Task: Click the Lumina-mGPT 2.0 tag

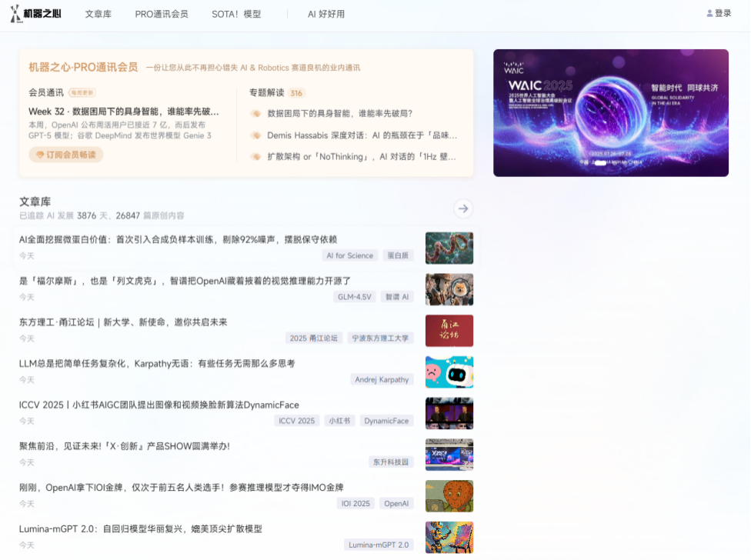Action: [x=379, y=545]
